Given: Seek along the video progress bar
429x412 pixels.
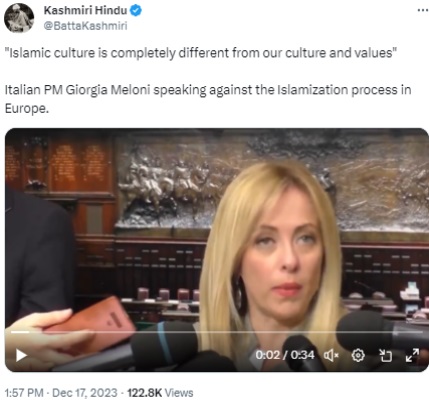Looking at the screenshot, I should (217, 332).
